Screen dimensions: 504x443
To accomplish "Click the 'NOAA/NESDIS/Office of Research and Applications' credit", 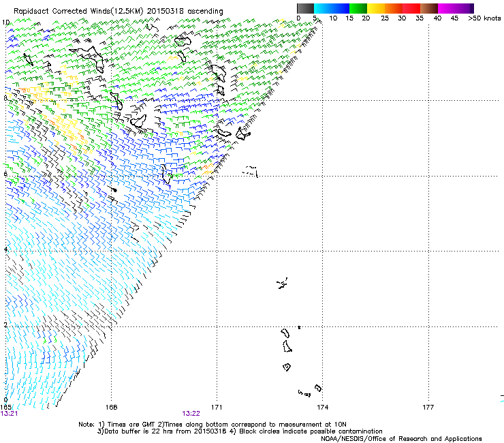I will (401, 439).
